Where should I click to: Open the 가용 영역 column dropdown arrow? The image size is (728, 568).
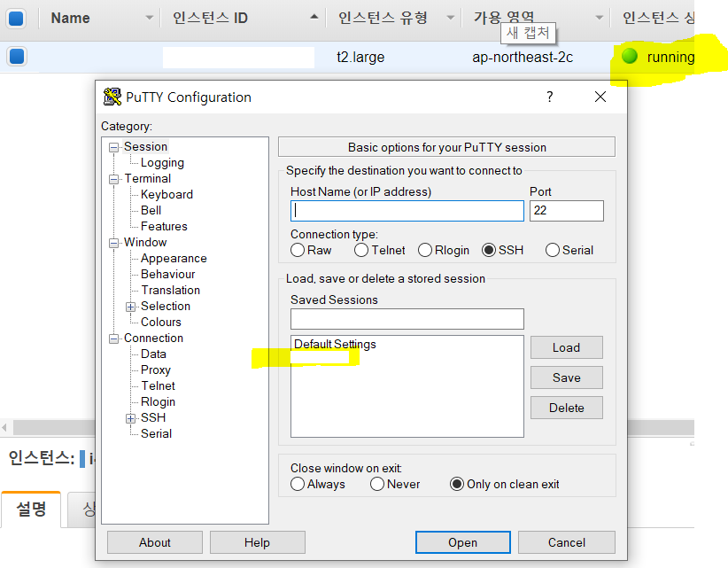pyautogui.click(x=599, y=18)
